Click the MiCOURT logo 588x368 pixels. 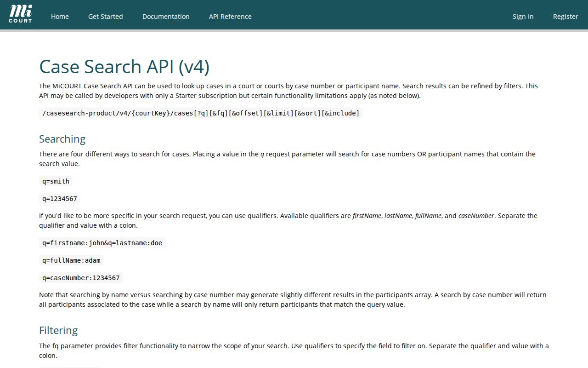(21, 14)
